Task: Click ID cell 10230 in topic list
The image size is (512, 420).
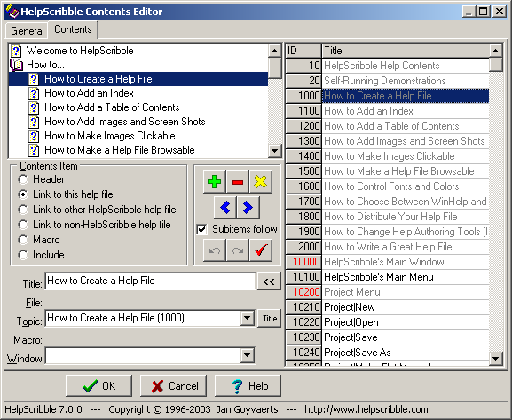Action: coord(303,337)
